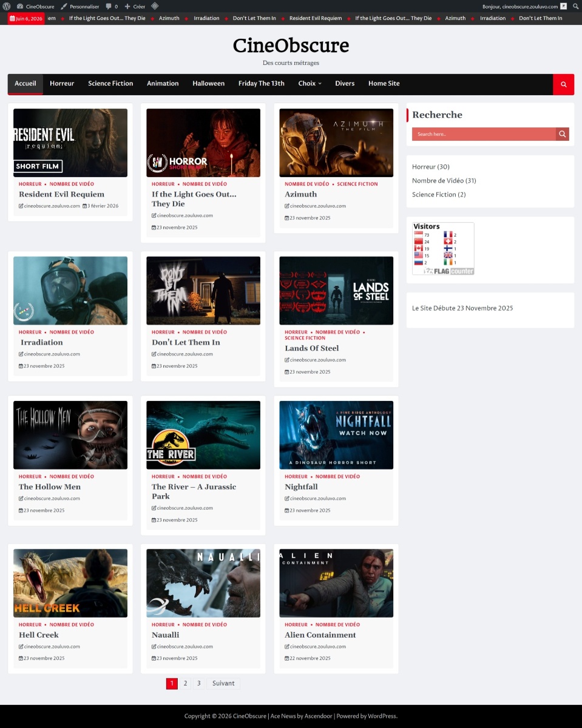Go to pagination page 2
Viewport: 582px width, 728px height.
click(x=185, y=684)
